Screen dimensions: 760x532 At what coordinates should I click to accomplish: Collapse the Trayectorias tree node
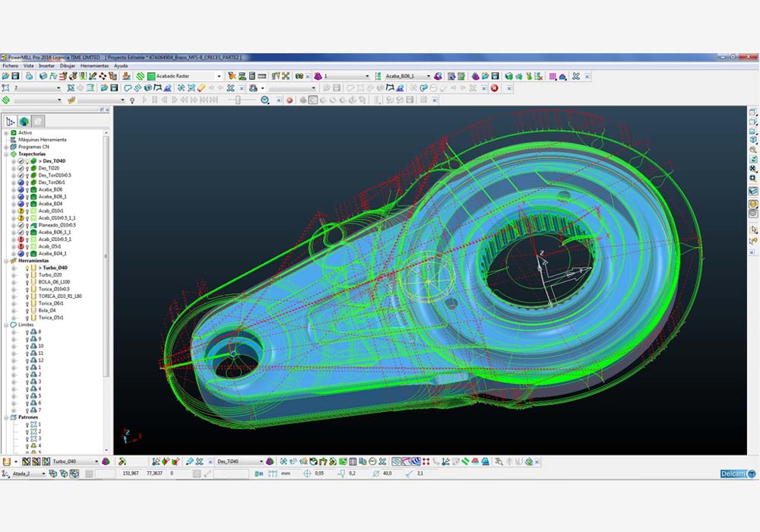click(x=6, y=154)
